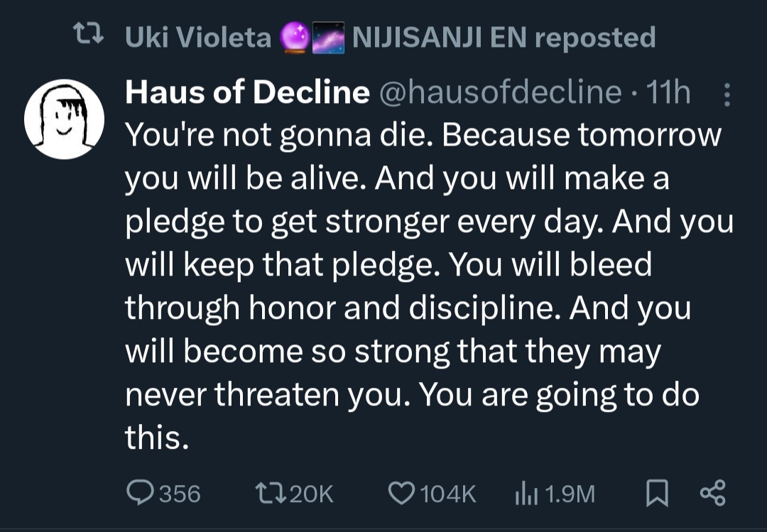Click the repost indicator icon above the tweet

(88, 34)
